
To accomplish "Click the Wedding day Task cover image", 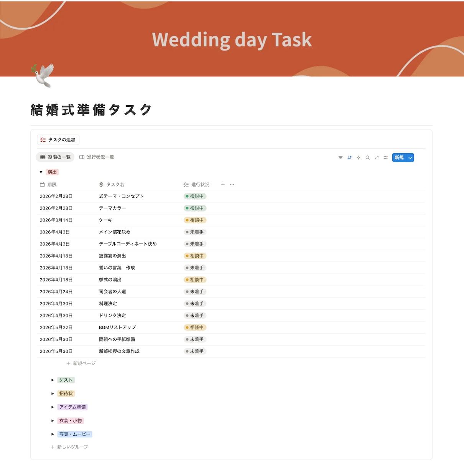I will (232, 38).
